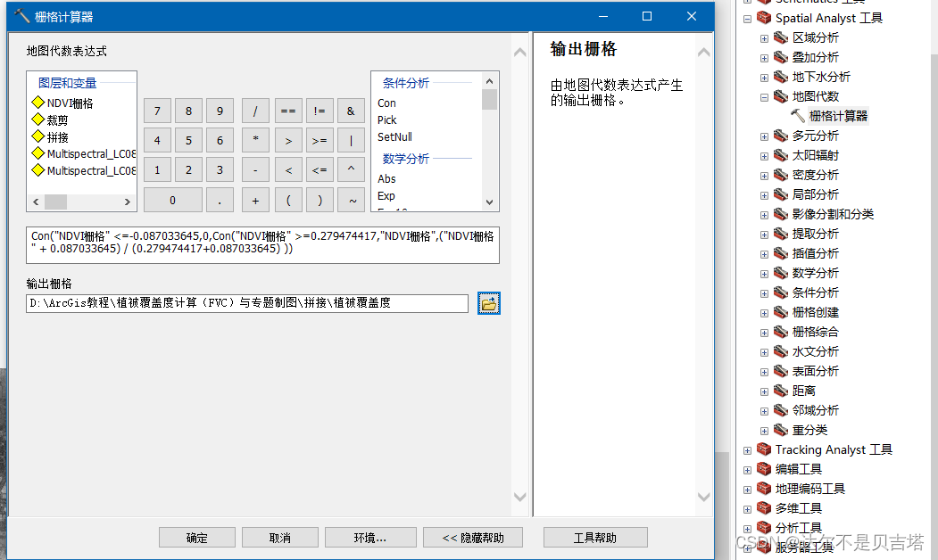Expand the 区域分析 toolset
The width and height of the screenshot is (938, 560).
click(764, 39)
